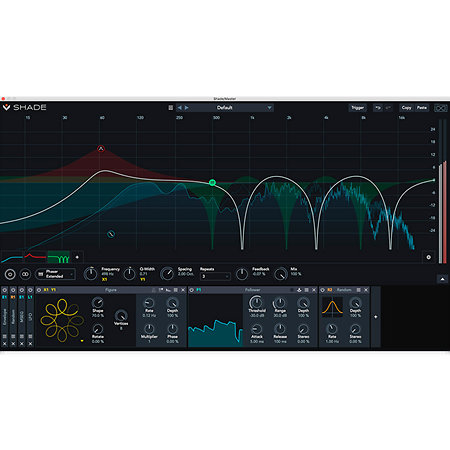Click the red peak filter node
The image size is (450, 450).
pos(101,149)
